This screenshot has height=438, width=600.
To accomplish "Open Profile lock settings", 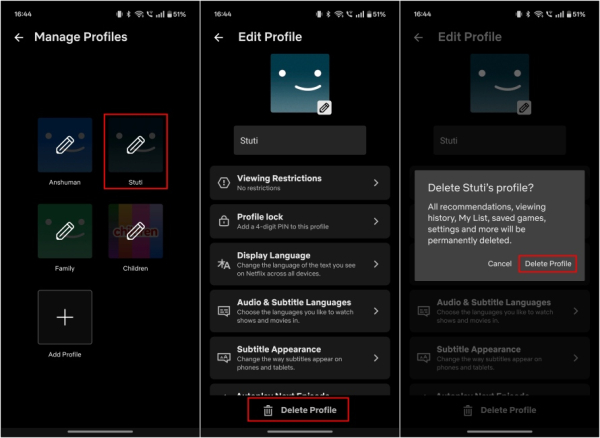I will (x=300, y=221).
